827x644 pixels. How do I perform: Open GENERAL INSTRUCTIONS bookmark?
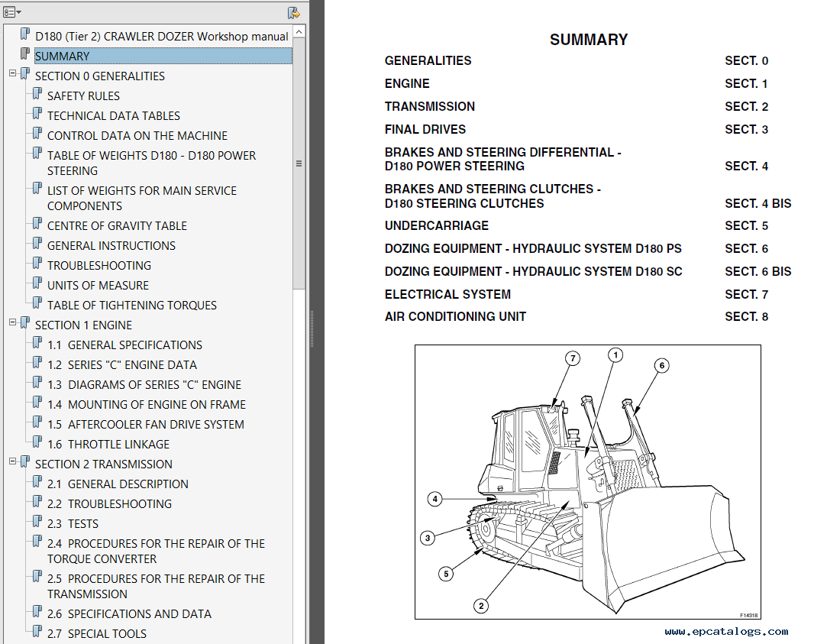click(x=111, y=246)
